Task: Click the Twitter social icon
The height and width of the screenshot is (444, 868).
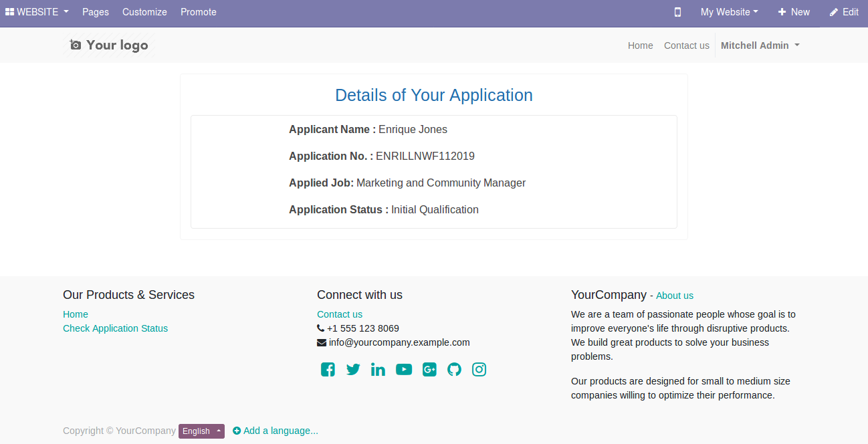Action: [x=353, y=369]
